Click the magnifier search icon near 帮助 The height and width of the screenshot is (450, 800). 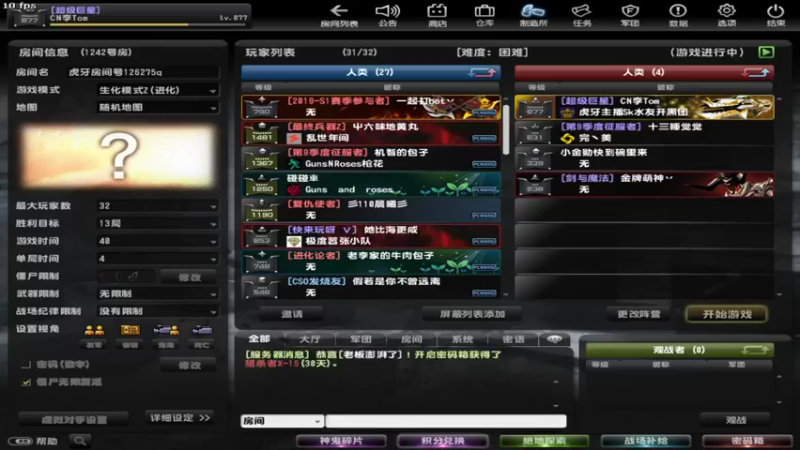(x=80, y=441)
